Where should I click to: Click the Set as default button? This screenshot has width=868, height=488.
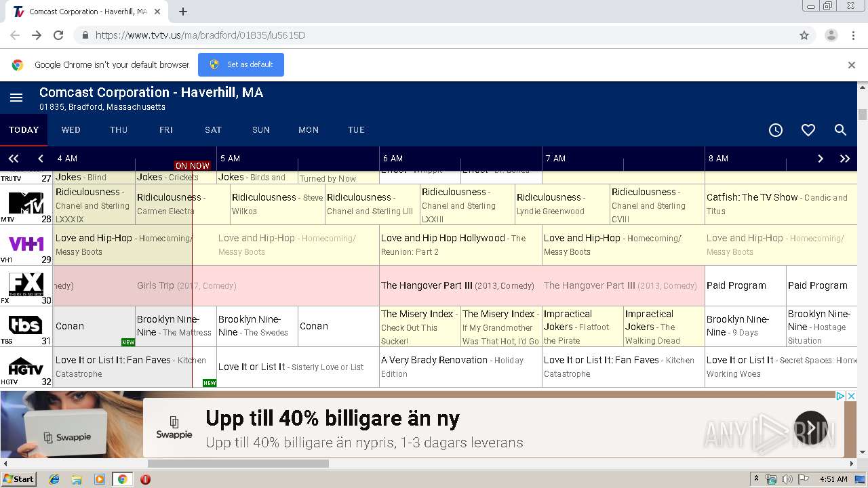click(x=241, y=65)
